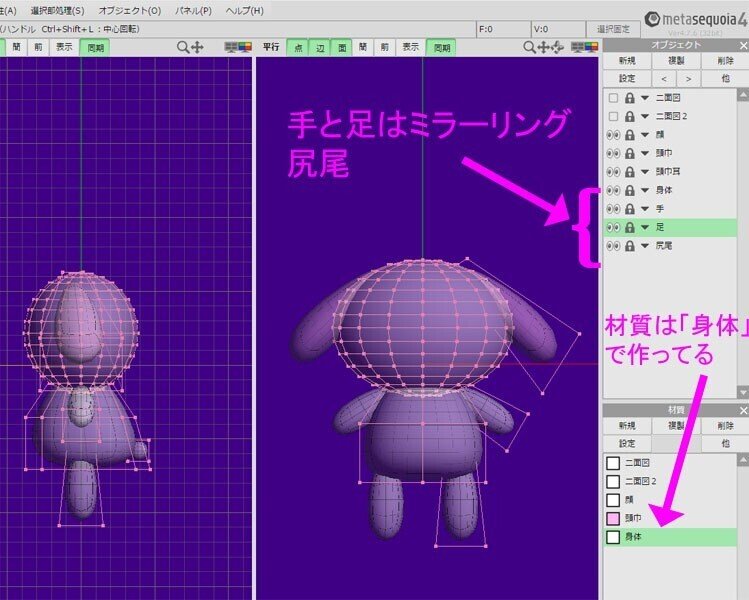749x600 pixels.
Task: Toggle the lock on the 頭巾耳 object
Action: click(x=630, y=171)
